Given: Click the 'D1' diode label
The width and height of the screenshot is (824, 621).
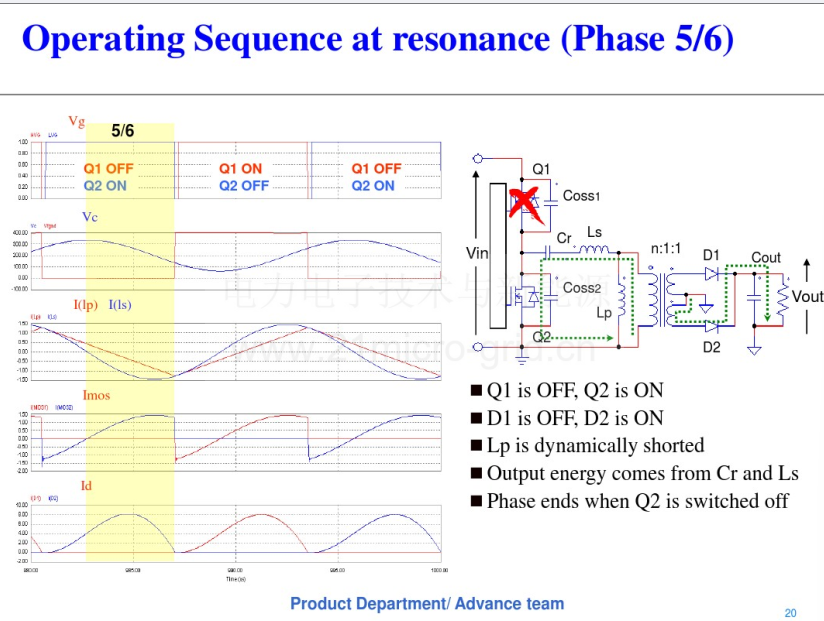Looking at the screenshot, I should point(711,255).
